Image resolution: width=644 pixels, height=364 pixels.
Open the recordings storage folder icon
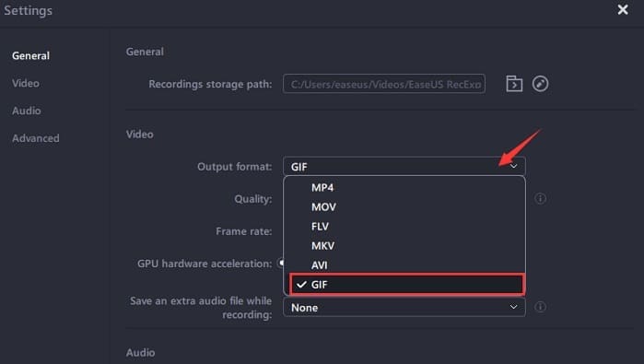[514, 84]
